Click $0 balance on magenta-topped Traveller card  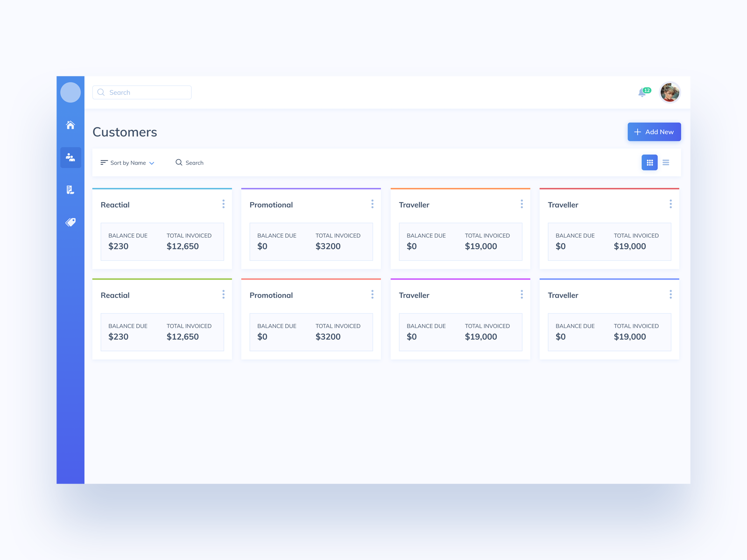412,337
